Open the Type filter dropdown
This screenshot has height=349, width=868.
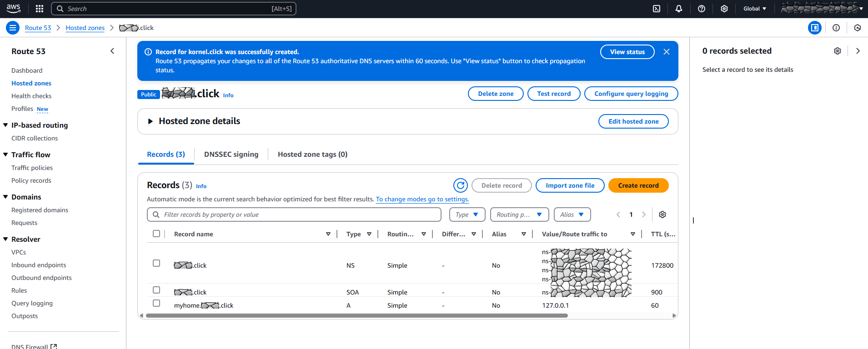[467, 214]
